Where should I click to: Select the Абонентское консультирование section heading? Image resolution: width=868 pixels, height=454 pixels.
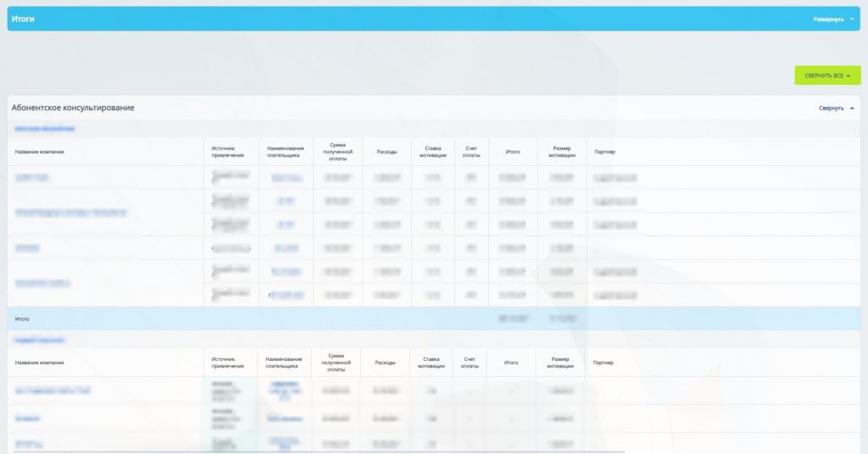[73, 108]
